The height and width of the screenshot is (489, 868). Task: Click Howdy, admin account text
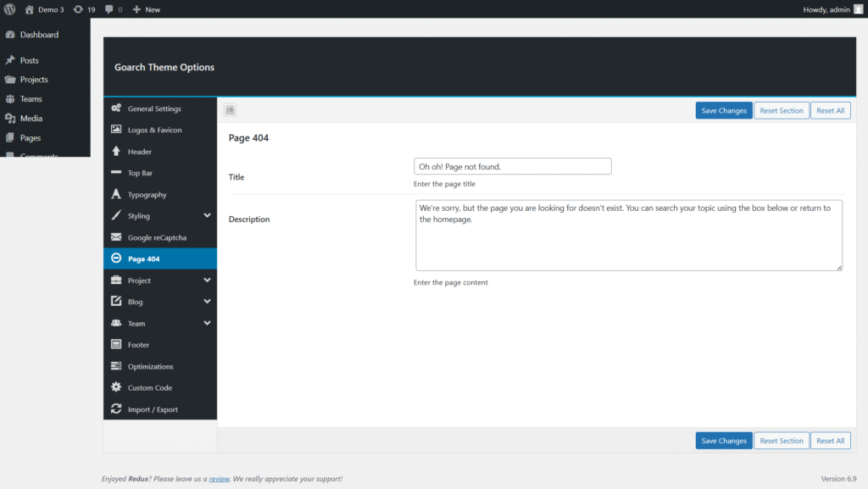coord(826,9)
